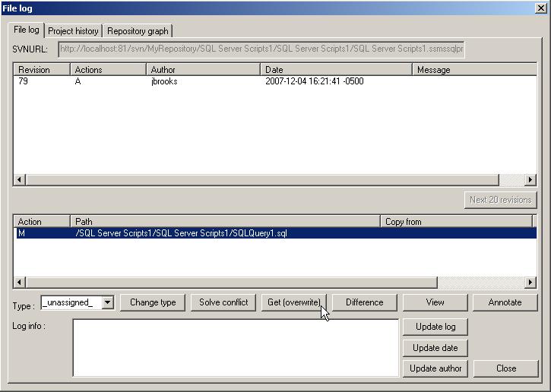Switch to the Project history tab
Image resolution: width=551 pixels, height=392 pixels.
(x=73, y=31)
